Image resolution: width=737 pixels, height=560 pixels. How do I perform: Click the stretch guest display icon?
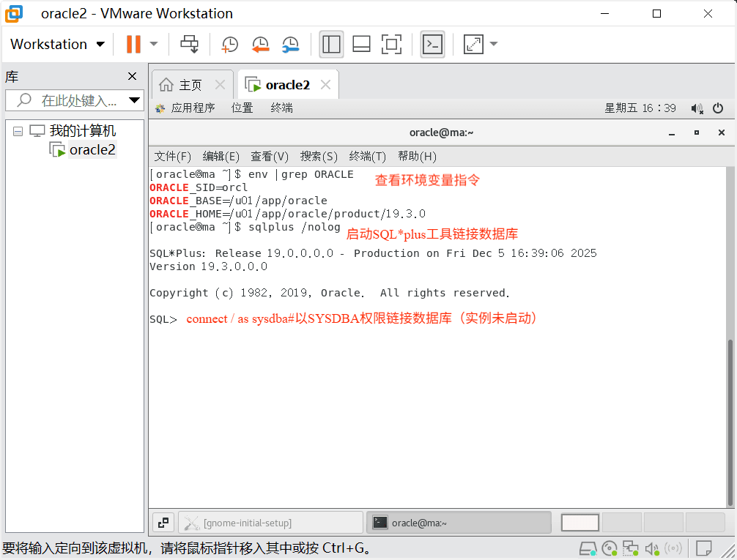pyautogui.click(x=473, y=44)
